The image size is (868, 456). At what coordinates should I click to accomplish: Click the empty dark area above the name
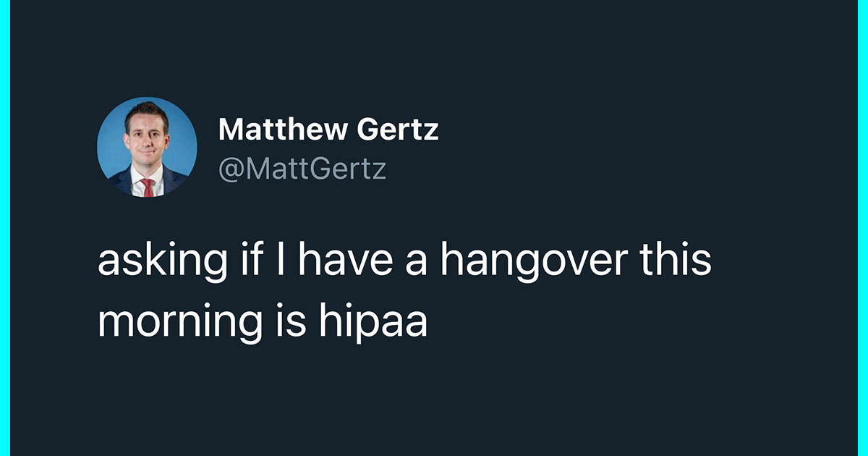(434, 51)
